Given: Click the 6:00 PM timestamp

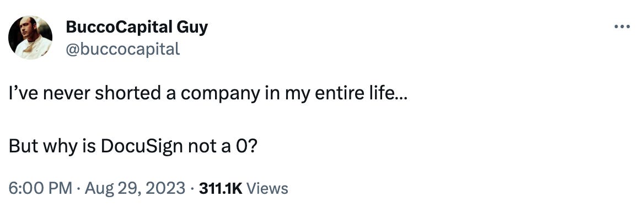Looking at the screenshot, I should pyautogui.click(x=41, y=189).
